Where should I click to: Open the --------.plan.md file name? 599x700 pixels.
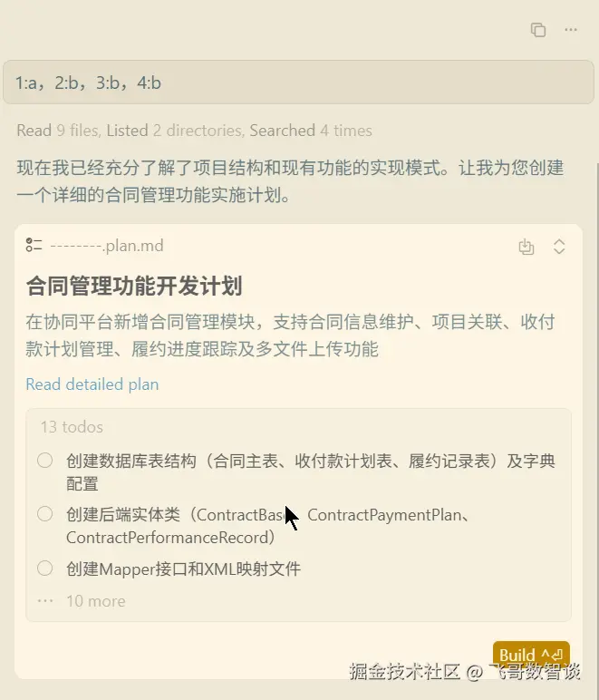click(107, 246)
